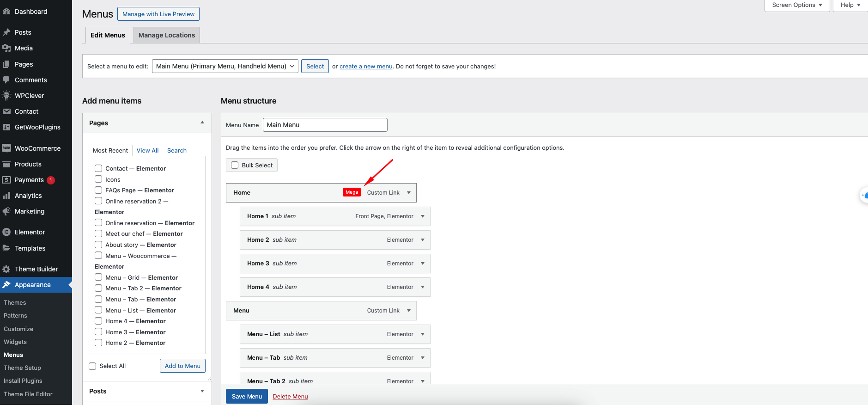Open the menu selection dropdown

(x=225, y=66)
